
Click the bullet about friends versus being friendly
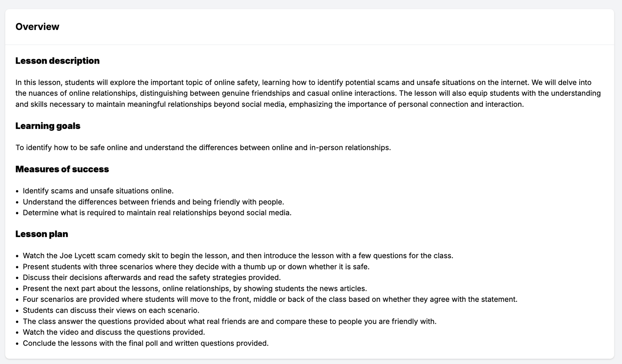click(x=153, y=202)
